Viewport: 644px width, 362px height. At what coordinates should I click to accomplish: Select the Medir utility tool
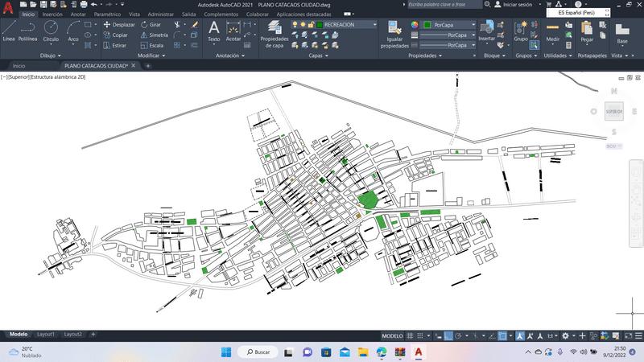coord(552,31)
